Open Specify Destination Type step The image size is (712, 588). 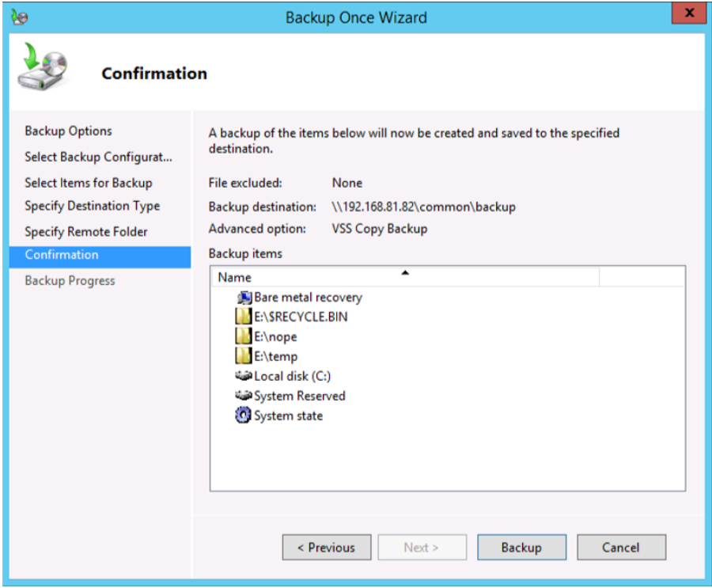point(92,206)
